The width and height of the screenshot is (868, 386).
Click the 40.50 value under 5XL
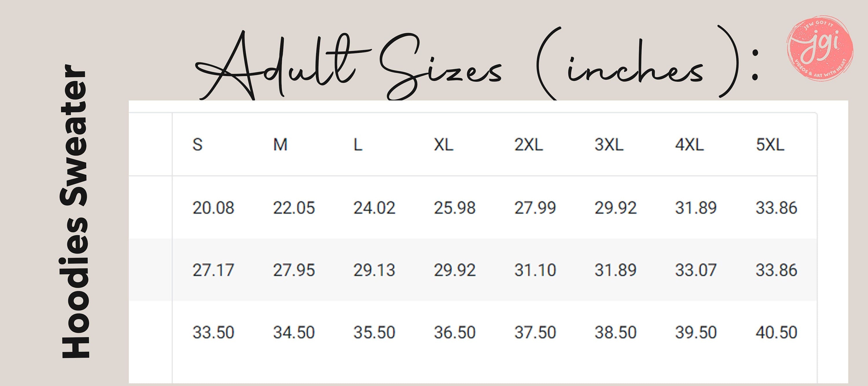[x=776, y=333]
